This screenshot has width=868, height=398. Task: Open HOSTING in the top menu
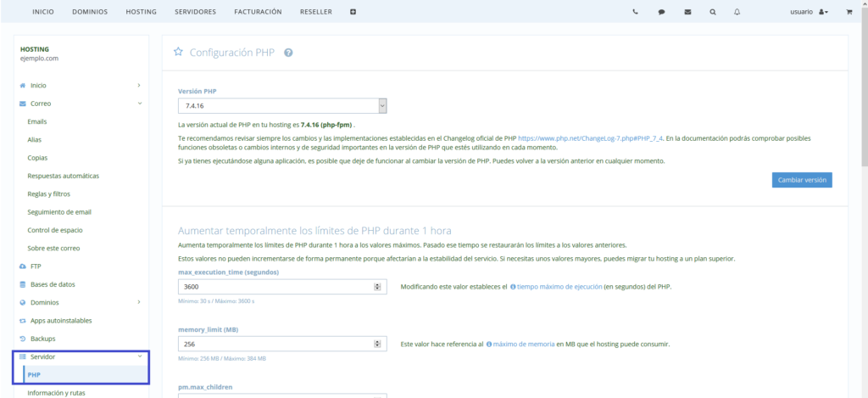[x=142, y=12]
